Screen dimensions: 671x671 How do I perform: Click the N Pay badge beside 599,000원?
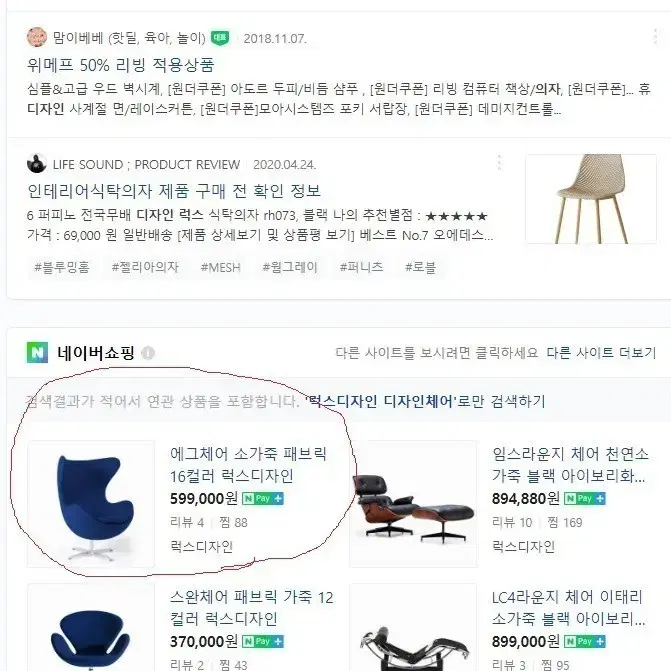pos(263,499)
